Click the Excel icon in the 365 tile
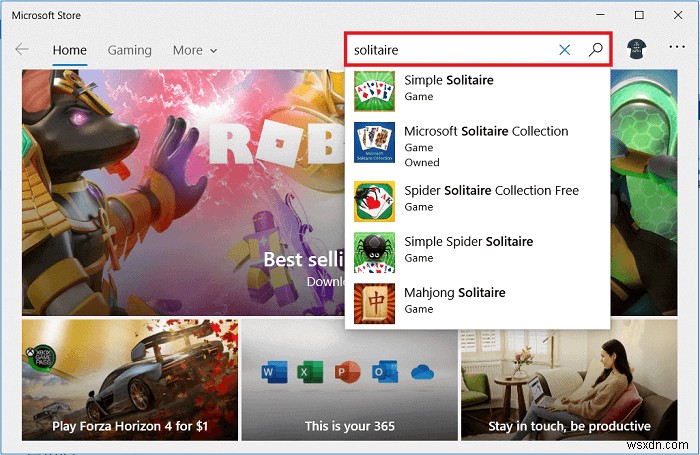 pos(310,372)
